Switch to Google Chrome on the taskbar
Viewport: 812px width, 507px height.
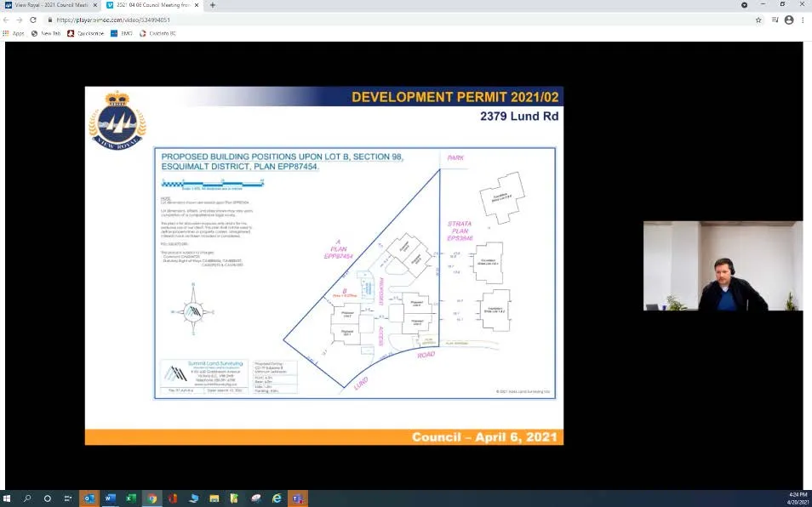152,498
